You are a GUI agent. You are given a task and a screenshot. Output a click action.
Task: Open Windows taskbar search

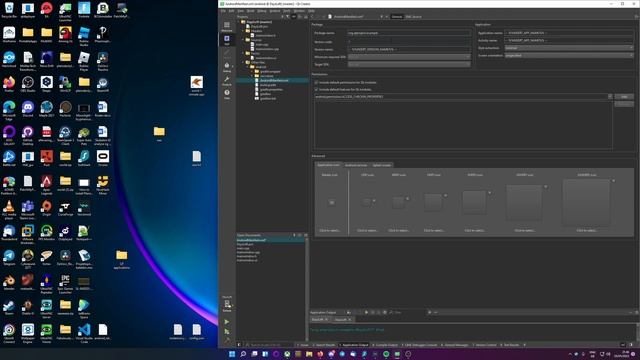point(243,354)
